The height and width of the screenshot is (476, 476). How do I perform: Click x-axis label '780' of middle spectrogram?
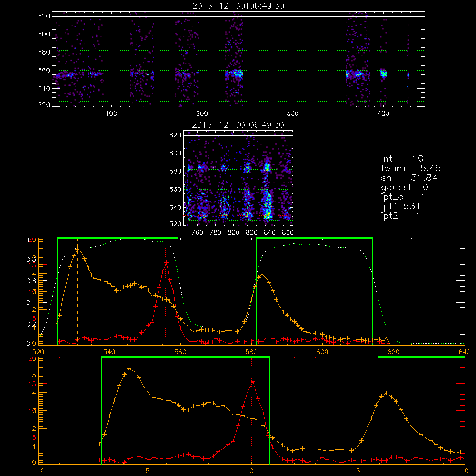point(216,233)
